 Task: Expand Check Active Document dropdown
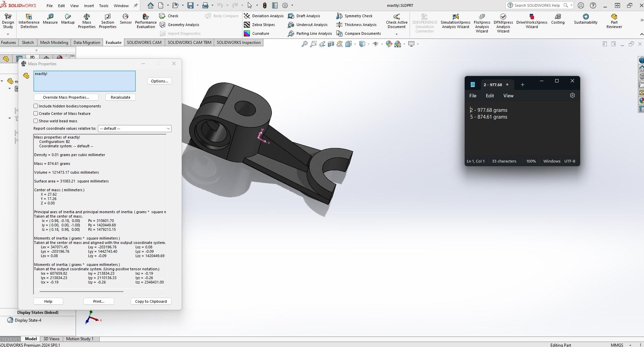click(396, 34)
